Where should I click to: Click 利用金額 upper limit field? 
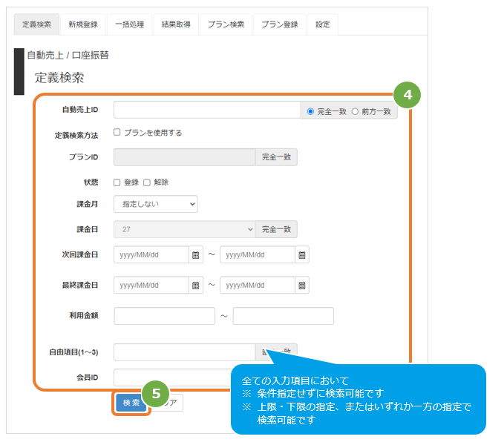[284, 316]
